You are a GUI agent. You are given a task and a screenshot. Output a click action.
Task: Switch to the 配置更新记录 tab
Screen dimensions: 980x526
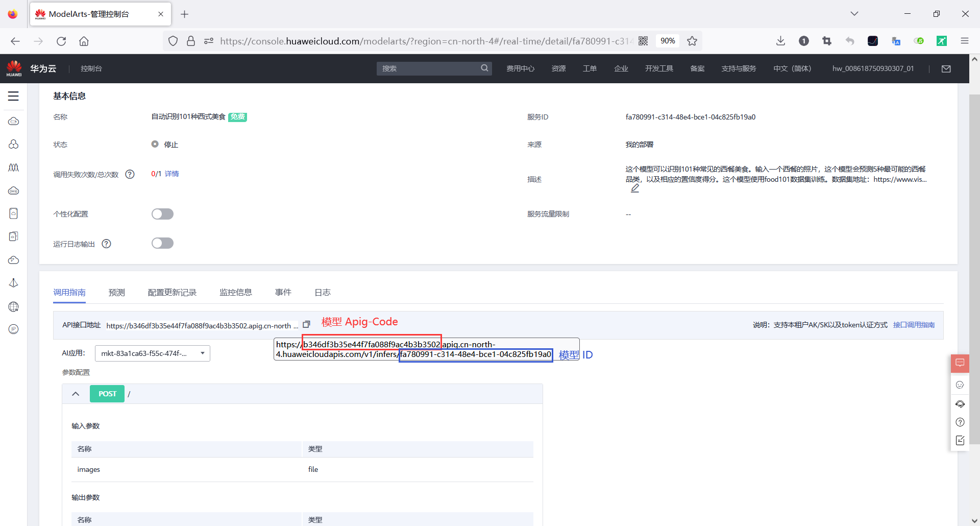click(172, 293)
